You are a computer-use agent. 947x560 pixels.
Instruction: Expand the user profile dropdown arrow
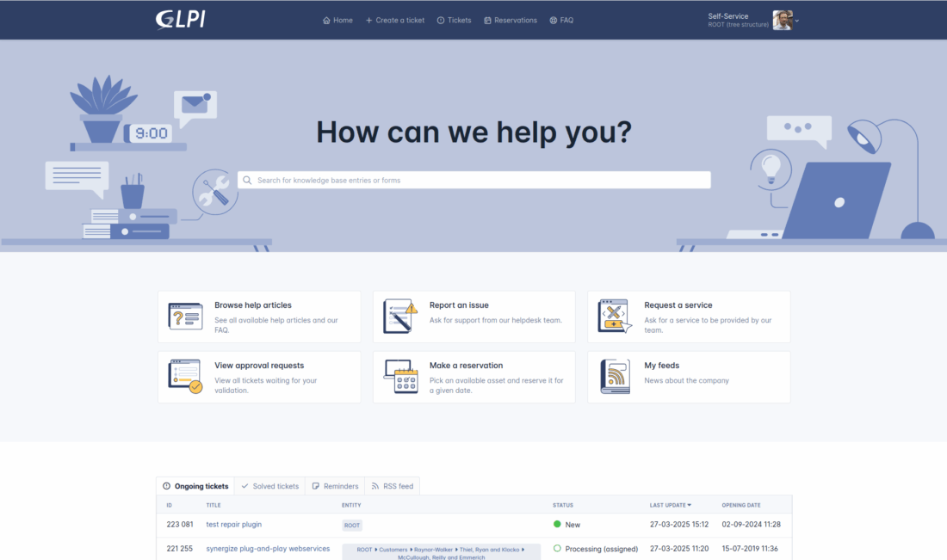(x=797, y=21)
